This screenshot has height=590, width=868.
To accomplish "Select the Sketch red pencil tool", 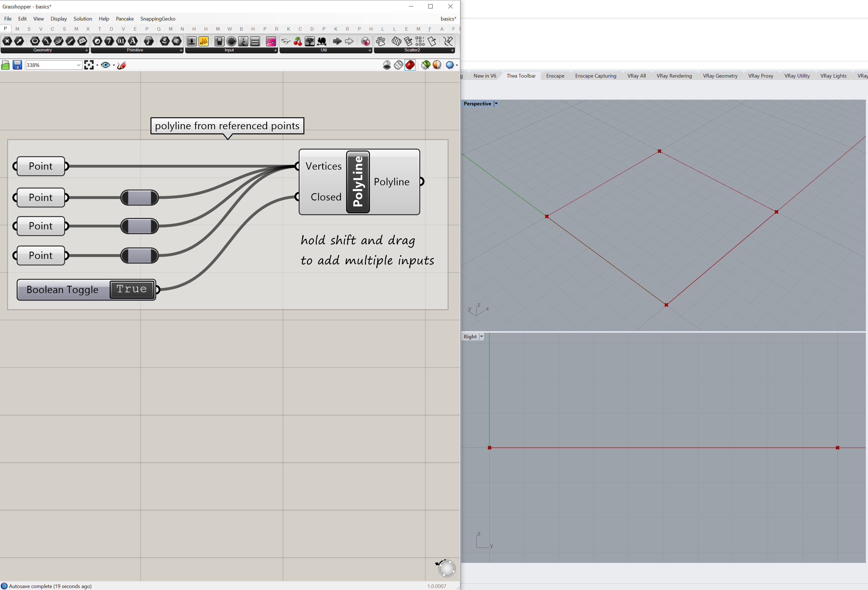I will point(122,65).
